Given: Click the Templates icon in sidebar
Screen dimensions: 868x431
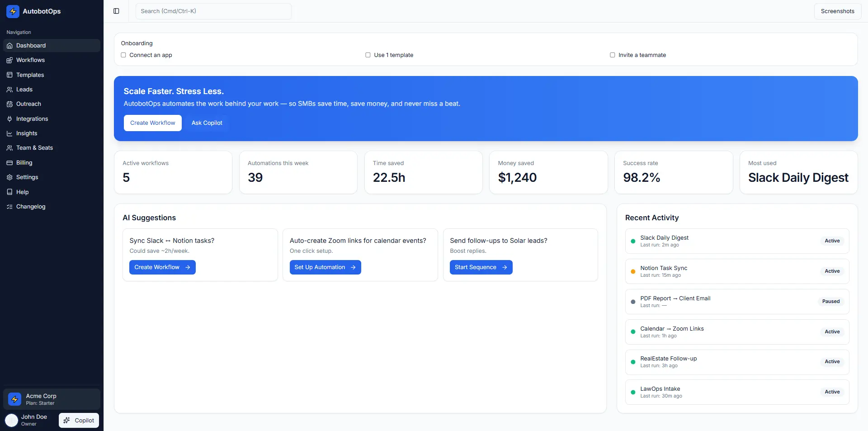Looking at the screenshot, I should click(9, 75).
